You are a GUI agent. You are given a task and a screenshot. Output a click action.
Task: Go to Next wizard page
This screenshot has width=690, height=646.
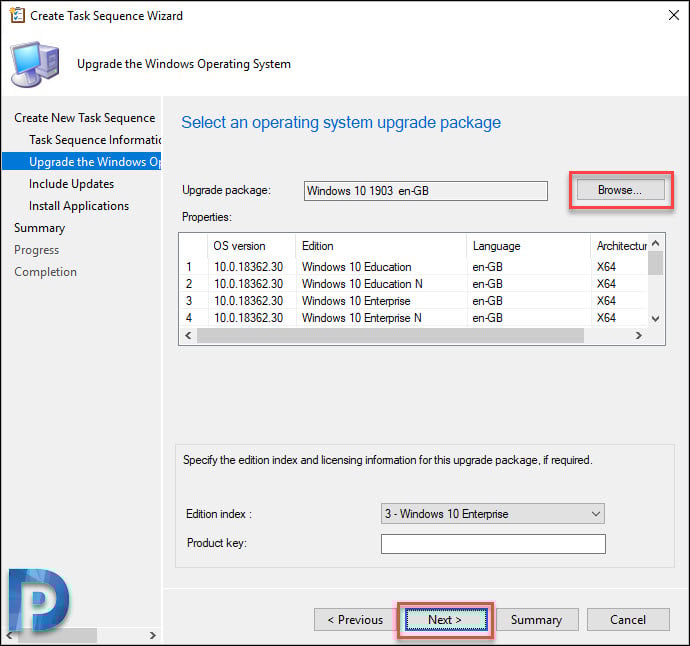pos(446,620)
